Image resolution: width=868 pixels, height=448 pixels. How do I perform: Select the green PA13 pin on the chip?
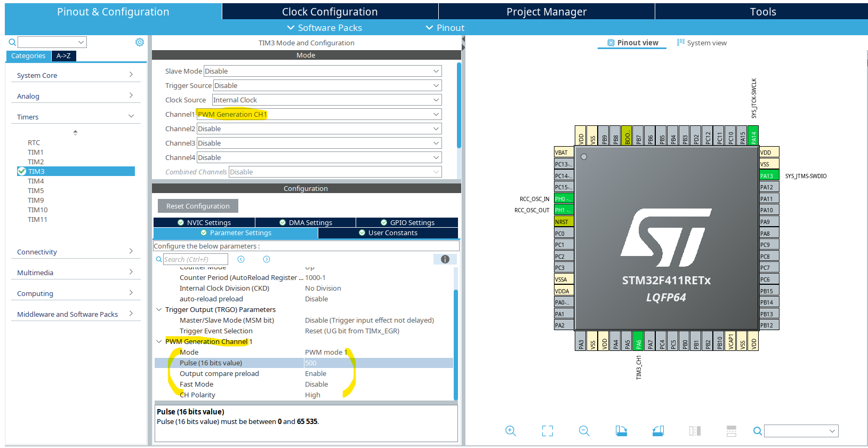point(769,175)
